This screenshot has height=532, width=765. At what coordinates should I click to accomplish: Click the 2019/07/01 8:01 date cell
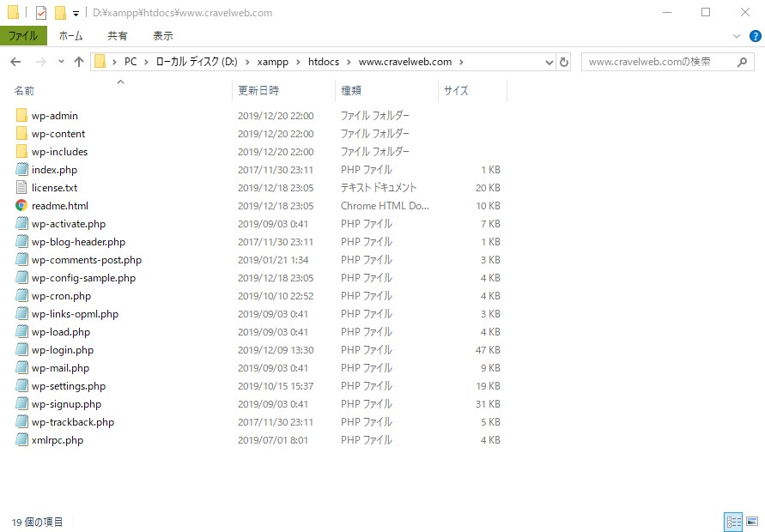coord(273,440)
